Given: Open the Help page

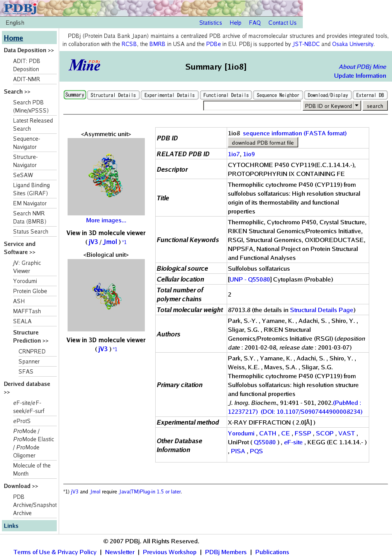Looking at the screenshot, I should 236,23.
